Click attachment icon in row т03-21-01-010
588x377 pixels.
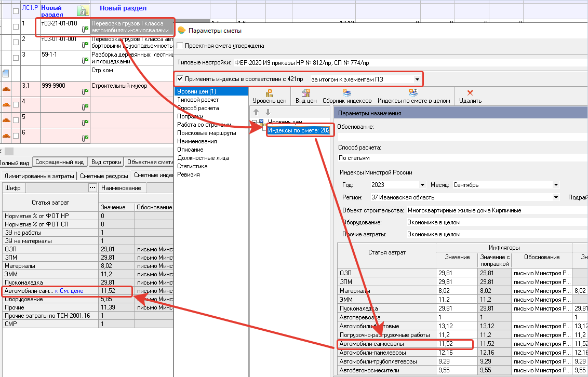coord(84,30)
